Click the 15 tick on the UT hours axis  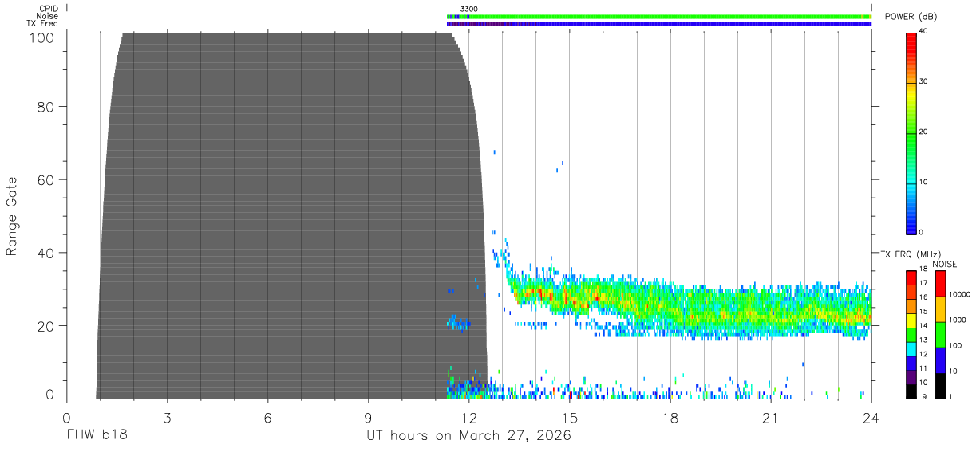pyautogui.click(x=569, y=417)
